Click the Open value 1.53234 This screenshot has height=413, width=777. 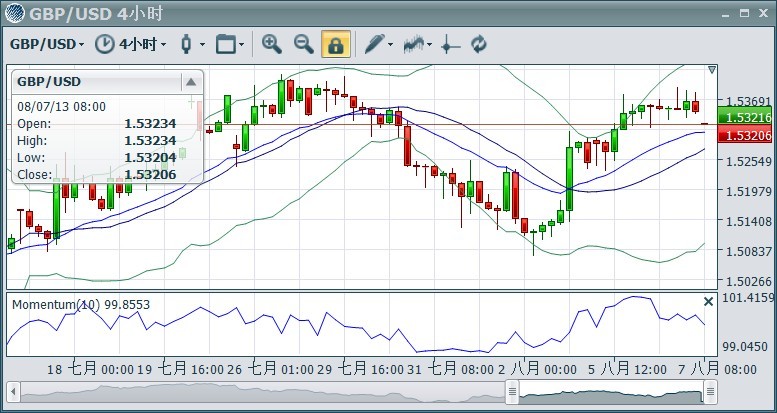click(151, 123)
